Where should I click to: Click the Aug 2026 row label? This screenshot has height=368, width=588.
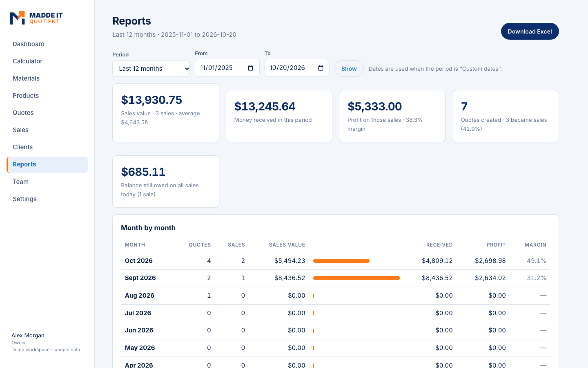click(x=140, y=296)
